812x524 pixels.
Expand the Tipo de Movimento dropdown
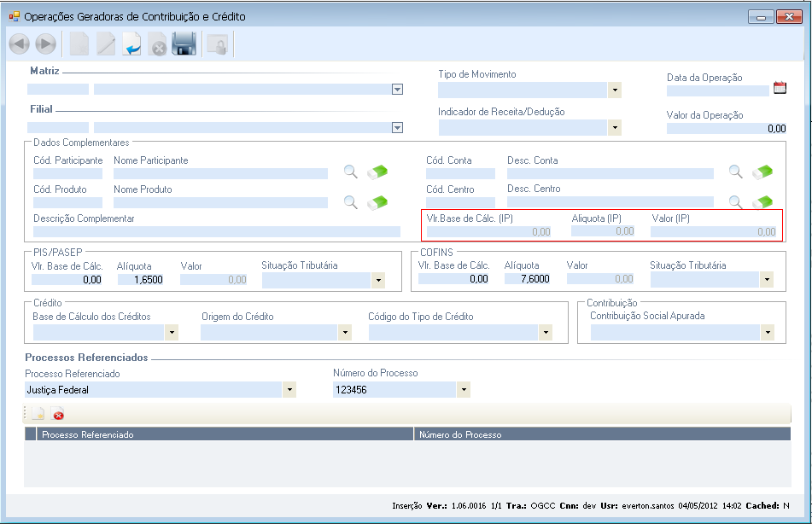(614, 90)
